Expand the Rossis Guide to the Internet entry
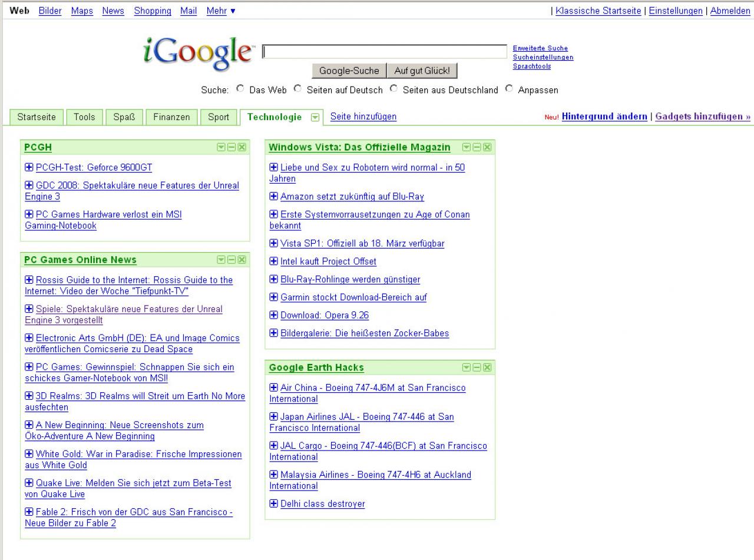Image resolution: width=754 pixels, height=560 pixels. pyautogui.click(x=29, y=280)
